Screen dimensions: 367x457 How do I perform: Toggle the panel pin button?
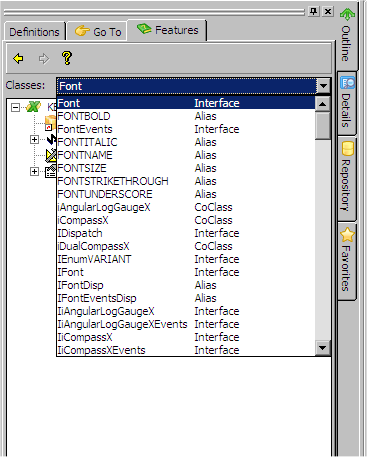click(313, 11)
